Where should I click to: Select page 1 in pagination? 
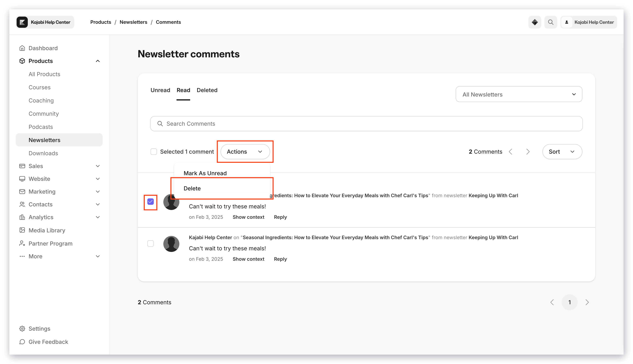click(x=569, y=302)
